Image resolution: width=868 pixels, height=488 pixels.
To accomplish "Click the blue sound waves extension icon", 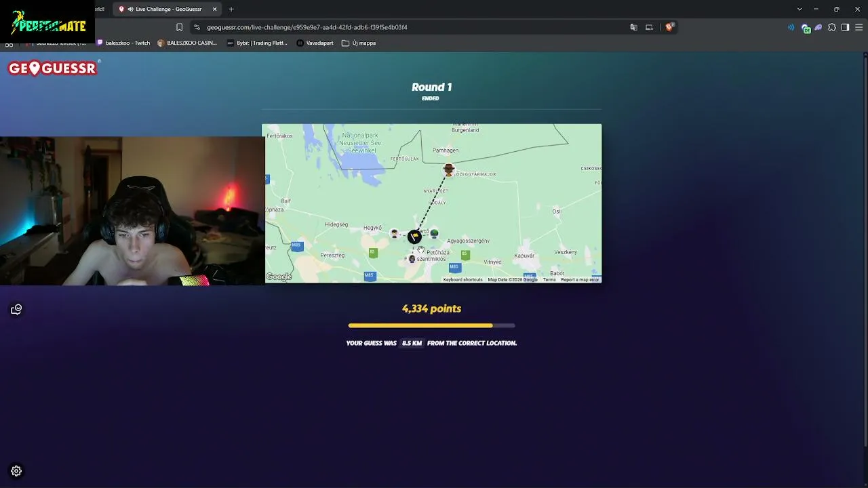I will click(x=791, y=27).
